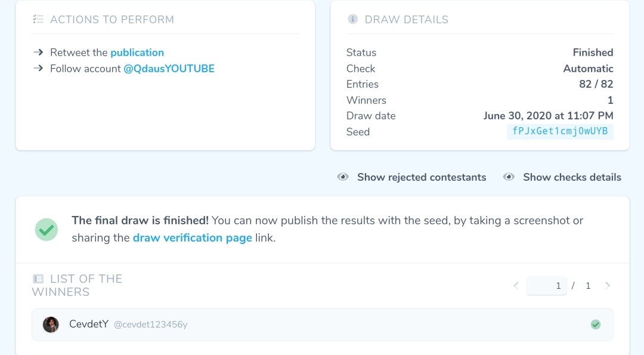Click the winners page number input field
The width and height of the screenshot is (644, 355).
[547, 286]
